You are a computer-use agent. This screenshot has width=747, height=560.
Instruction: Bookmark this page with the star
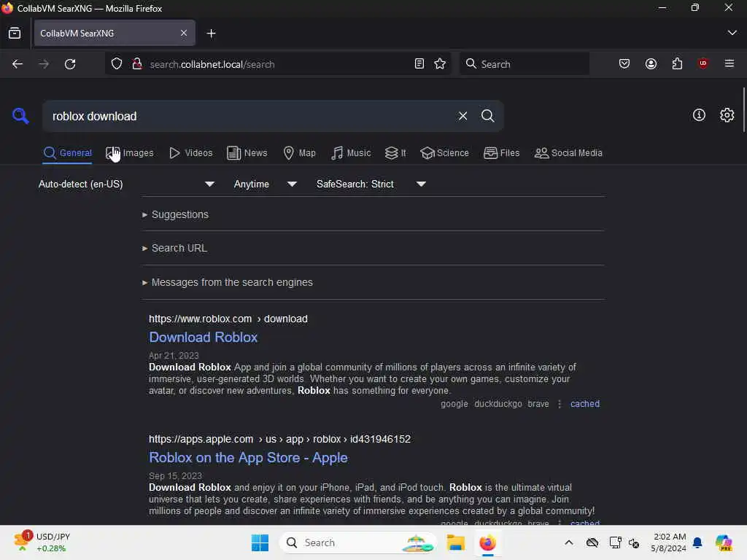click(440, 64)
